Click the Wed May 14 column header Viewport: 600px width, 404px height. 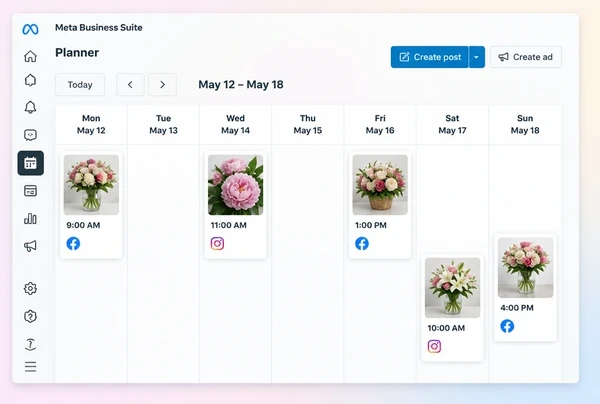pyautogui.click(x=235, y=124)
